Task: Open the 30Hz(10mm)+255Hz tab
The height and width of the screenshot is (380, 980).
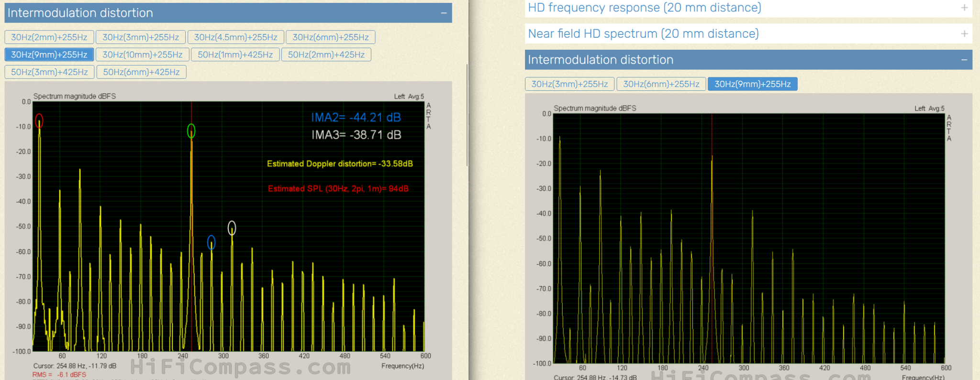Action: [143, 54]
